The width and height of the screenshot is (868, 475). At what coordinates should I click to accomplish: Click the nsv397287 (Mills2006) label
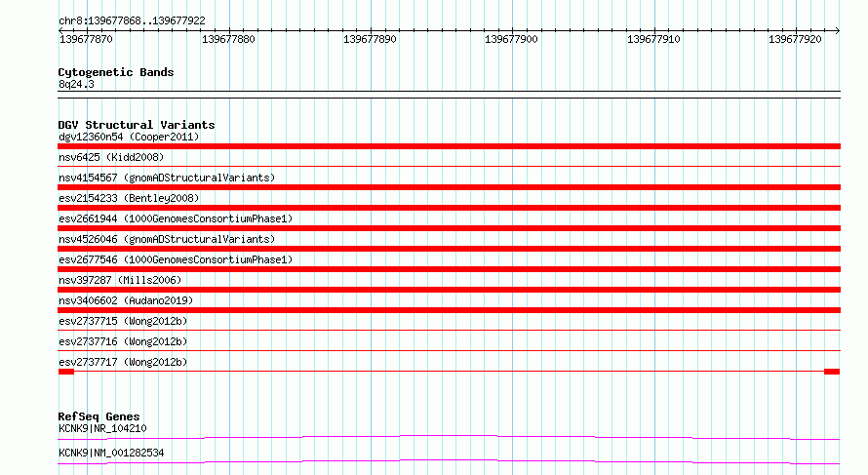120,280
